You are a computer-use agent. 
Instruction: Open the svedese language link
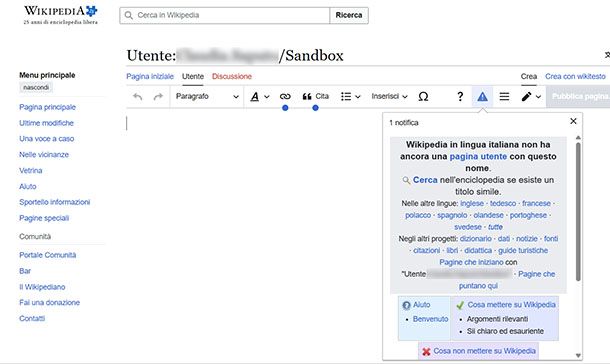pyautogui.click(x=468, y=227)
